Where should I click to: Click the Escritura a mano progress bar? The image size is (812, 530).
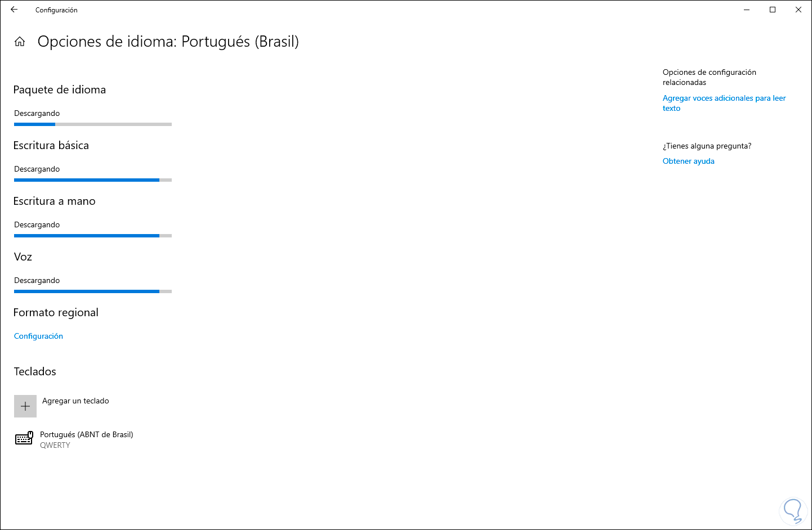tap(93, 236)
